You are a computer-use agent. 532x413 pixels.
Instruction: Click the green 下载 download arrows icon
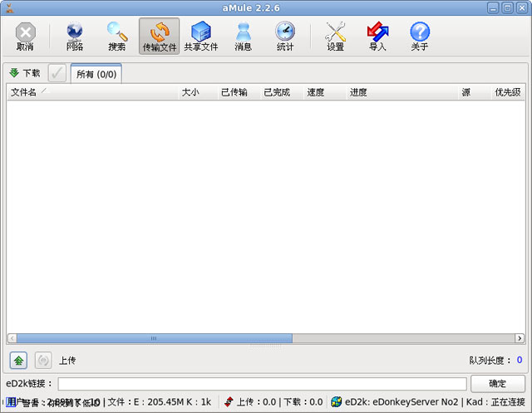[x=14, y=72]
